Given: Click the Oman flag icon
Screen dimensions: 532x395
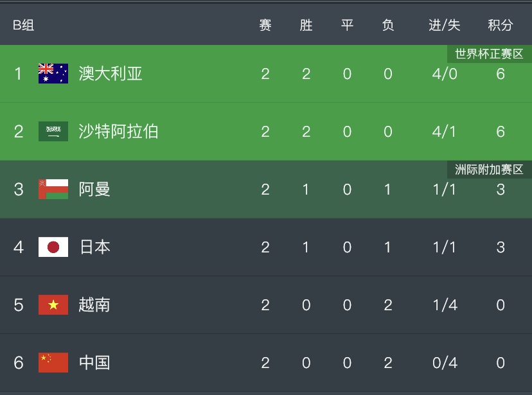Looking at the screenshot, I should click(x=53, y=189).
